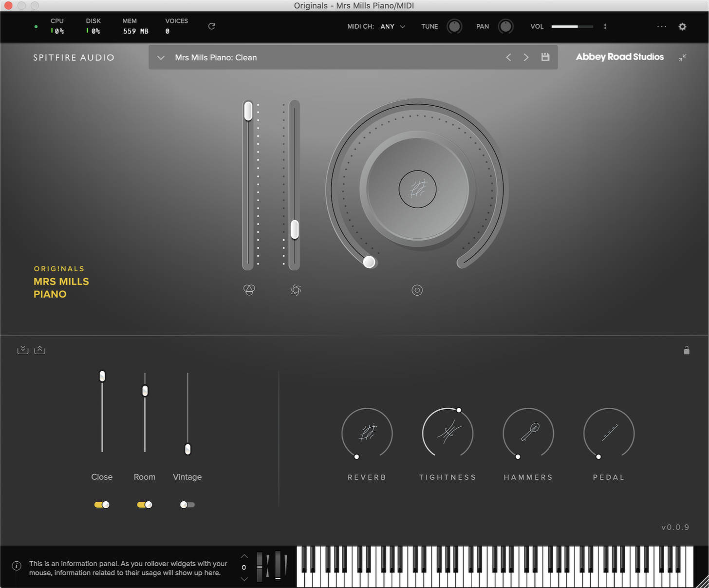The height and width of the screenshot is (588, 709).
Task: Click the refresh icon beside VOICES
Action: pos(211,26)
